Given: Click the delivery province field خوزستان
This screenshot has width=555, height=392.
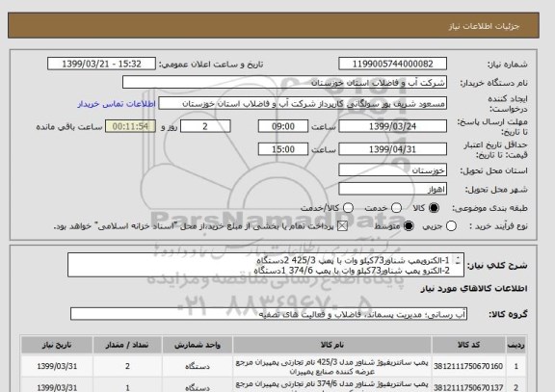Looking at the screenshot, I should pyautogui.click(x=392, y=170).
